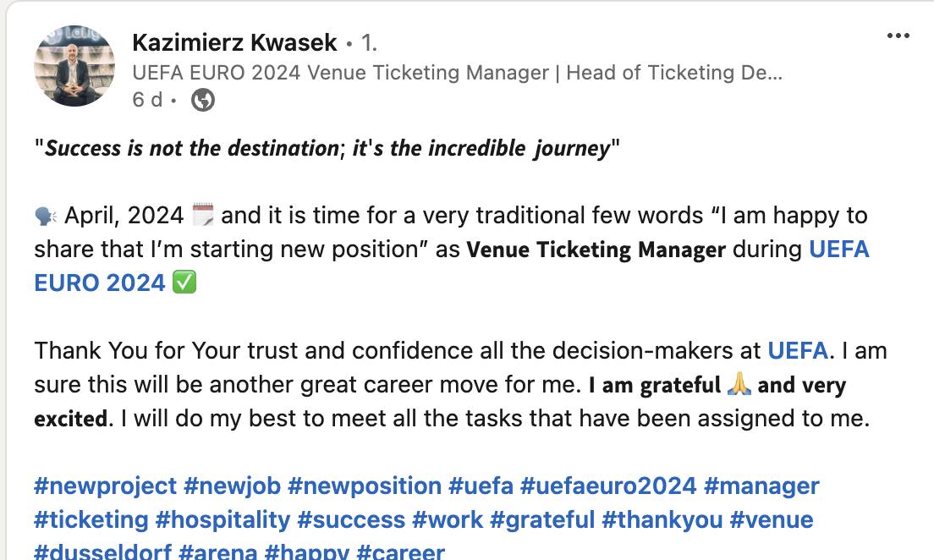Click the #manager hashtag
This screenshot has height=560, width=934.
[x=761, y=486]
